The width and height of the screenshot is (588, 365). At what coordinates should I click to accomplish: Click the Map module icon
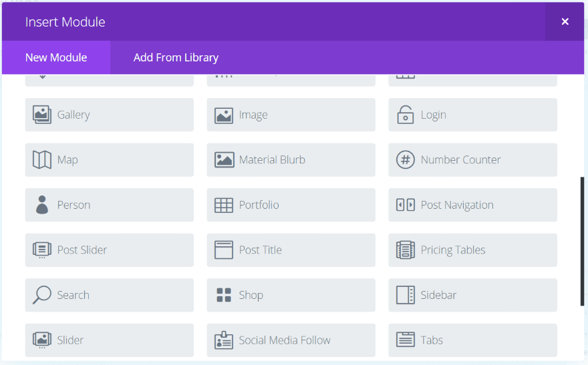point(42,160)
